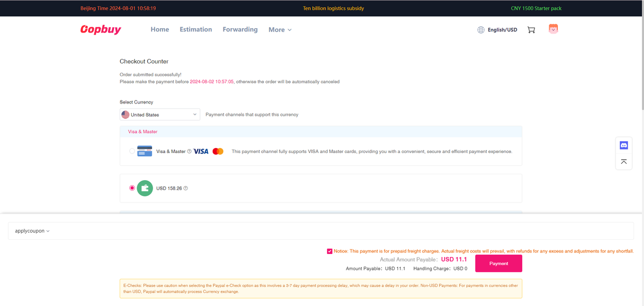Viewport: 644px width, 306px height.
Task: Open the United States currency dropdown
Action: click(x=160, y=114)
